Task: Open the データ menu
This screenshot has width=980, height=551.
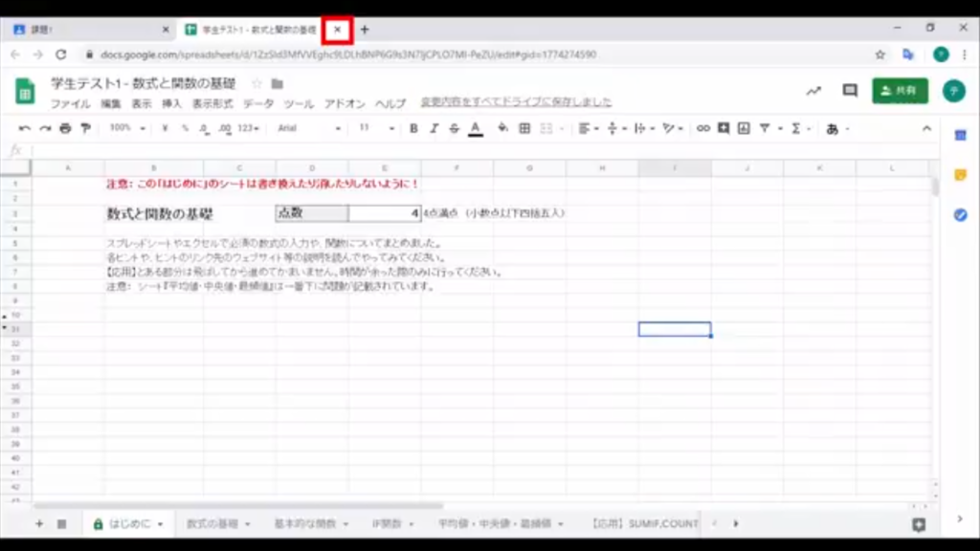Action: [258, 103]
